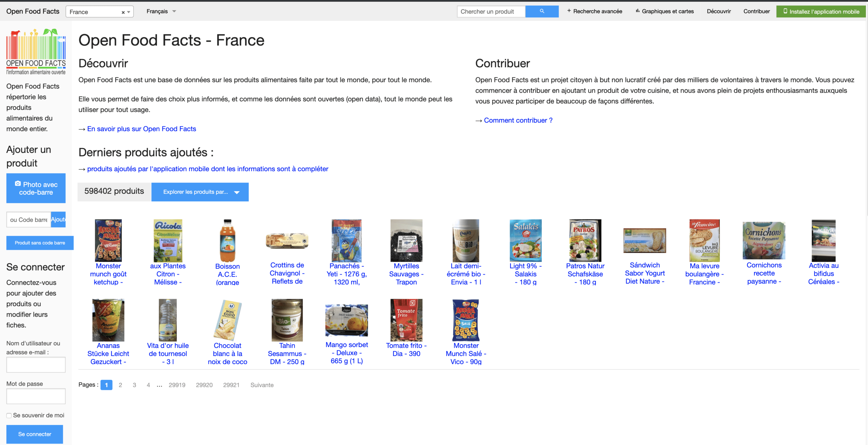Open Tomate frito Dia product image
The height and width of the screenshot is (445, 868).
[x=406, y=320]
